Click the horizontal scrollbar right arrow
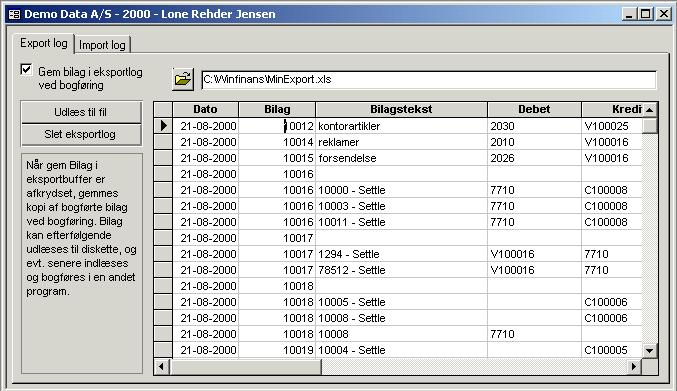The height and width of the screenshot is (391, 677). tap(634, 366)
